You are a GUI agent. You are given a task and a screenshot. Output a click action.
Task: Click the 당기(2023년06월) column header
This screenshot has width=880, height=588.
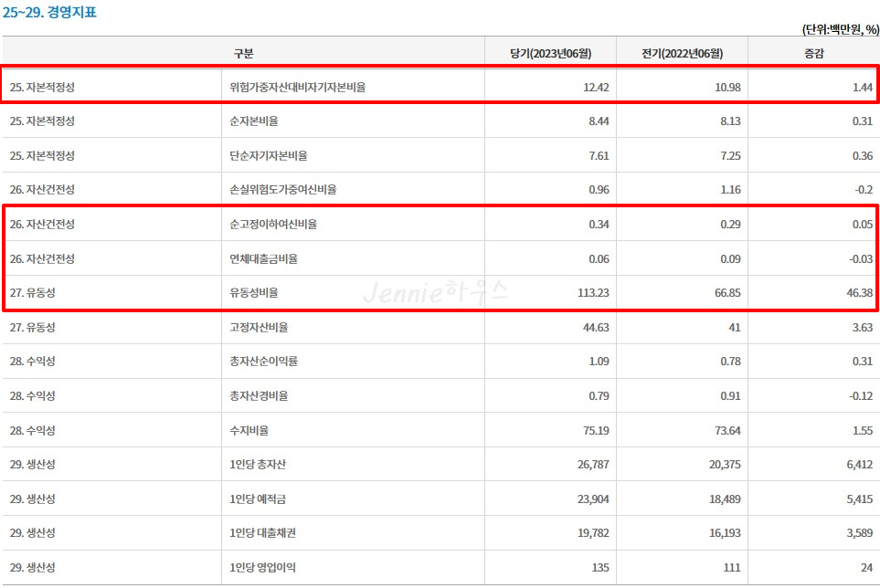pos(550,52)
